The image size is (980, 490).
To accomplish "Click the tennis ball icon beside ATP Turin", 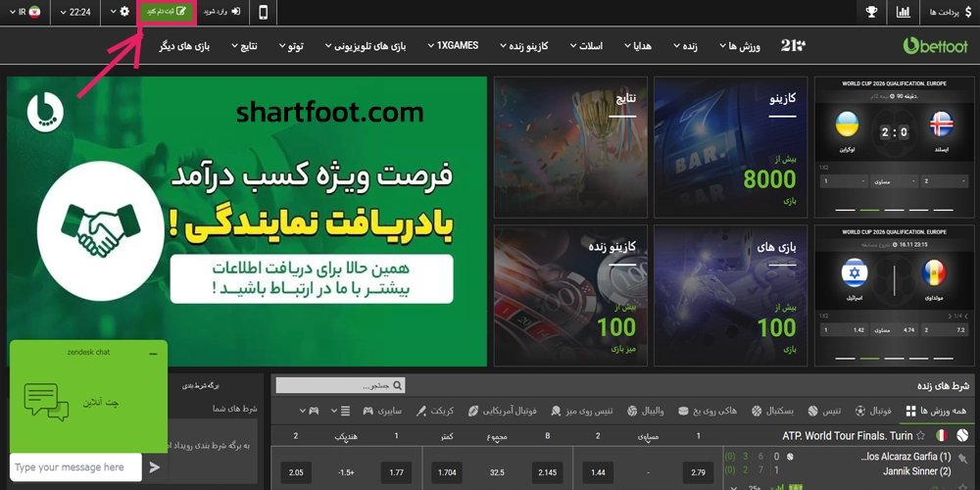I will pyautogui.click(x=962, y=435).
